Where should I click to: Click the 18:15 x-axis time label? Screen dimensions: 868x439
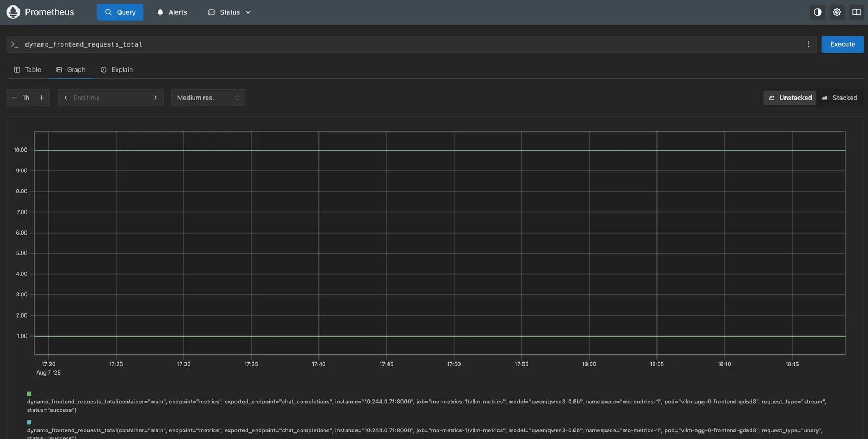coord(792,364)
